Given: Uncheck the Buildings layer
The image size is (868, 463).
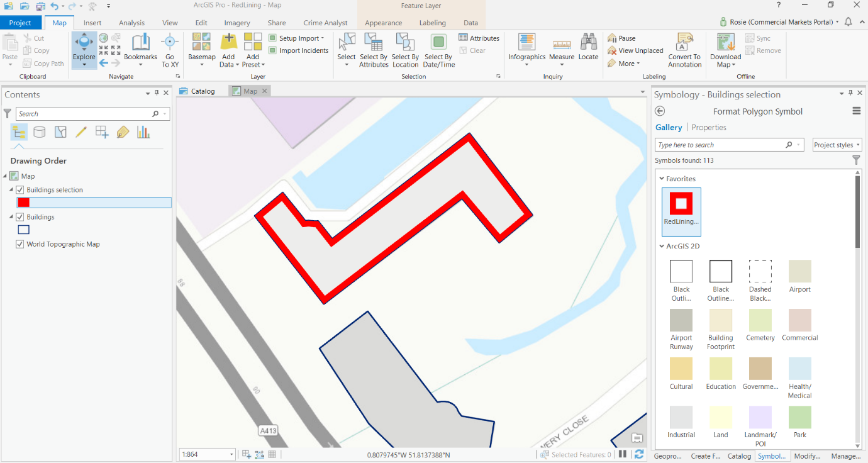Looking at the screenshot, I should [20, 217].
